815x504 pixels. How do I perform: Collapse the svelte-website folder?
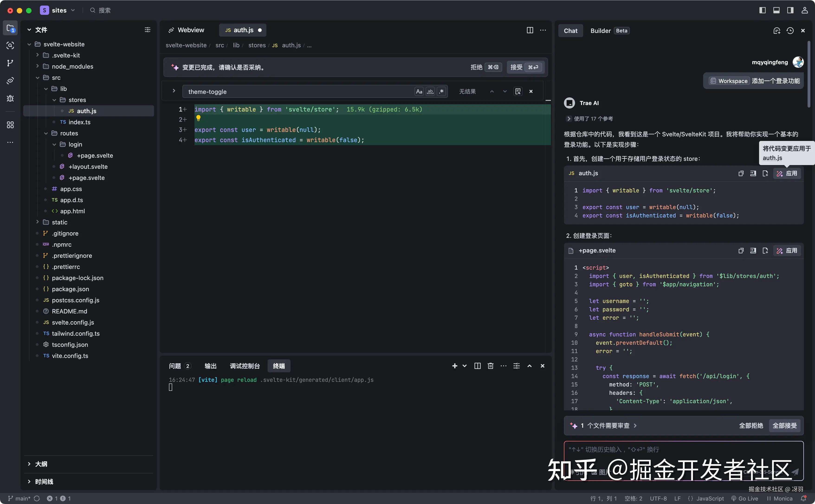tap(29, 44)
